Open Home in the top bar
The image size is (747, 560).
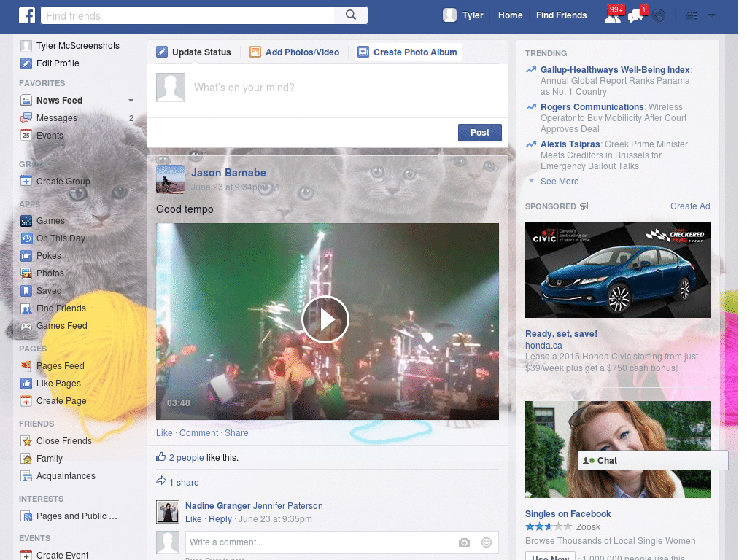coord(510,15)
